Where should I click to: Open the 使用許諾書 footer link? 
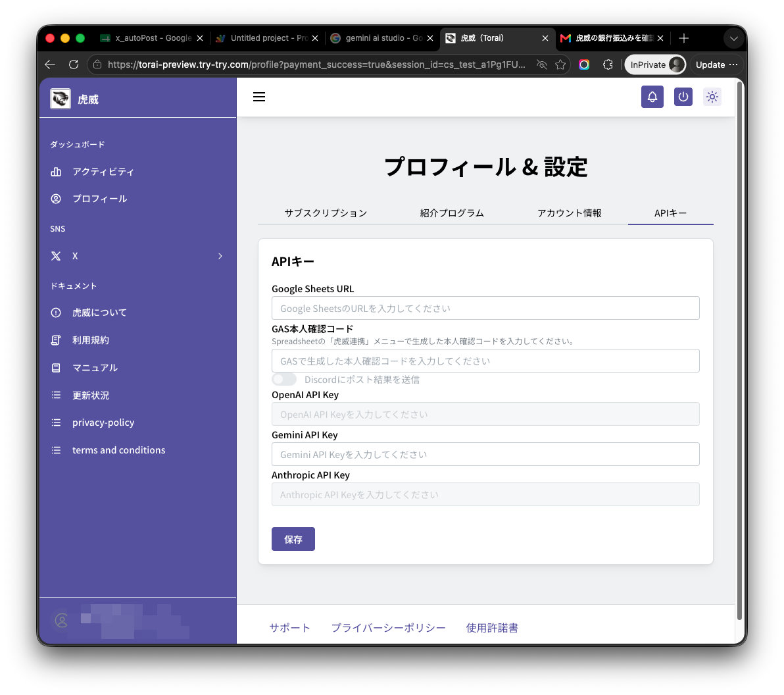(492, 628)
